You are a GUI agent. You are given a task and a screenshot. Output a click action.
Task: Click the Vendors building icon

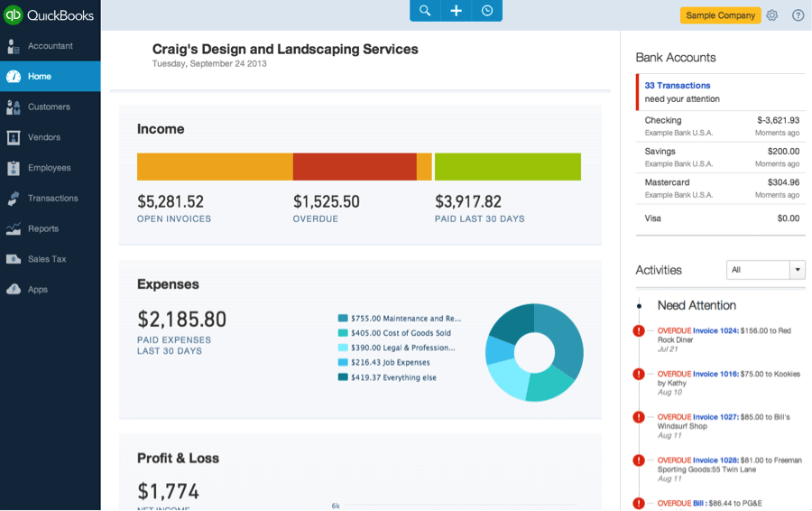pos(13,137)
